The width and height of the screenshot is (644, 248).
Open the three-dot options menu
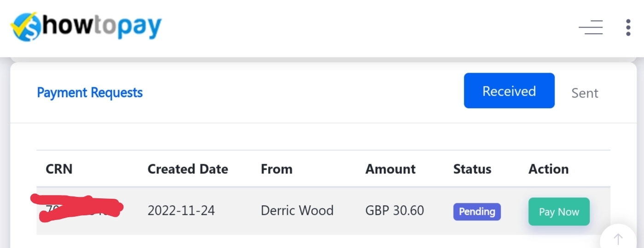628,28
